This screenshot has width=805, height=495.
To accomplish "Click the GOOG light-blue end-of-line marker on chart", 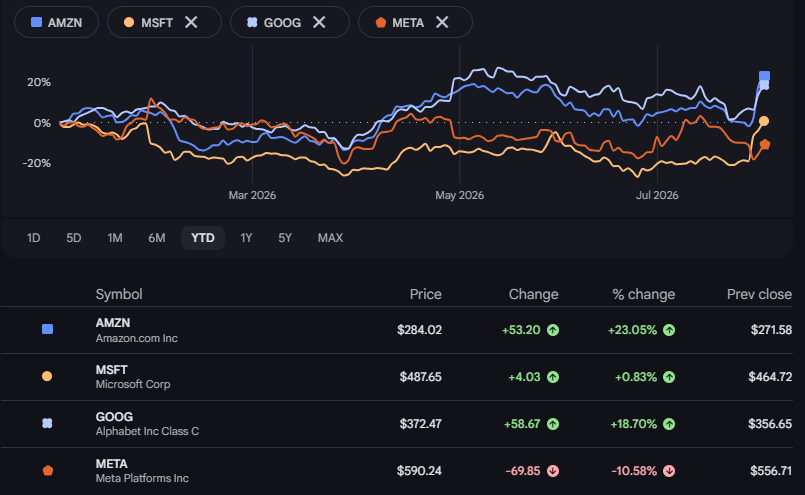I will click(764, 85).
